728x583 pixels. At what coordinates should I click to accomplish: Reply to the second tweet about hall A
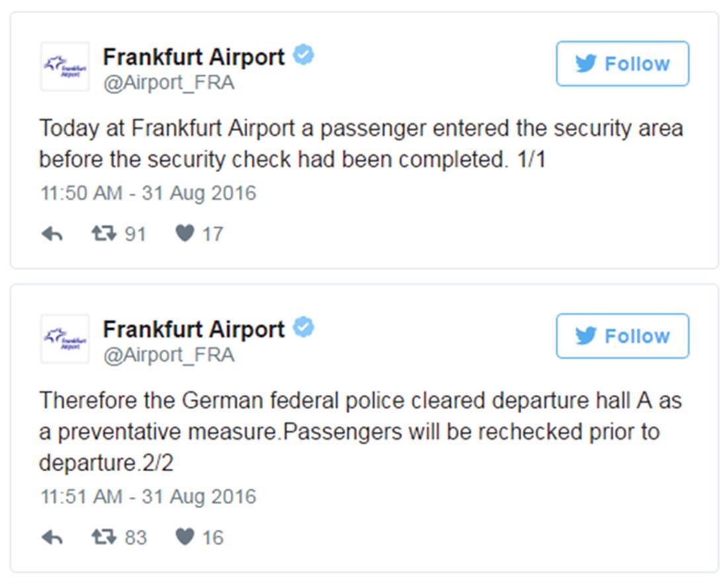tap(52, 537)
